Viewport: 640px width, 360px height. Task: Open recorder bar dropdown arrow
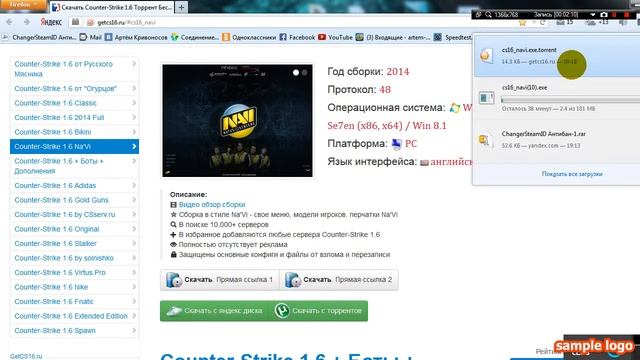coord(593,15)
